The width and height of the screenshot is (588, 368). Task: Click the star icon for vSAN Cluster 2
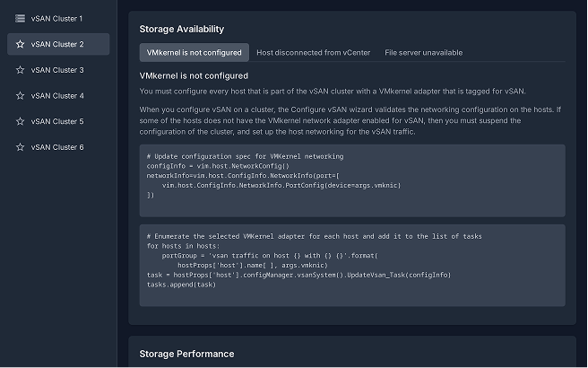[20, 44]
